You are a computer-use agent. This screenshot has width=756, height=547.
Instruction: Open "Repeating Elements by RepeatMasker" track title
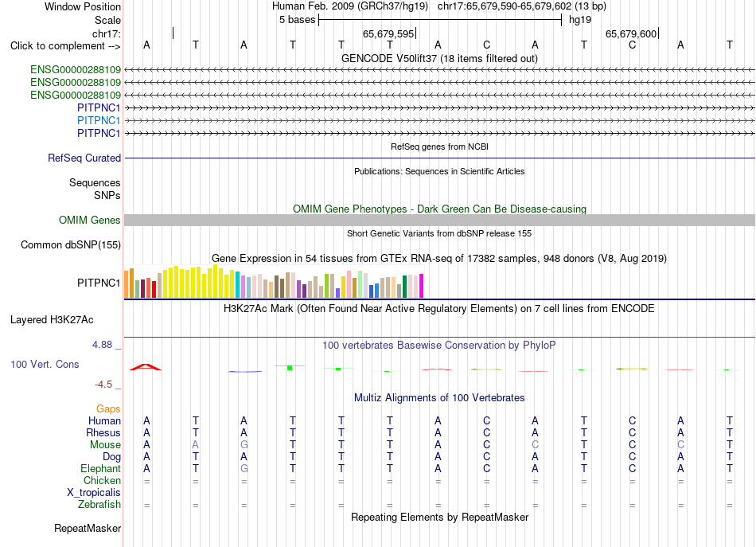(x=439, y=517)
